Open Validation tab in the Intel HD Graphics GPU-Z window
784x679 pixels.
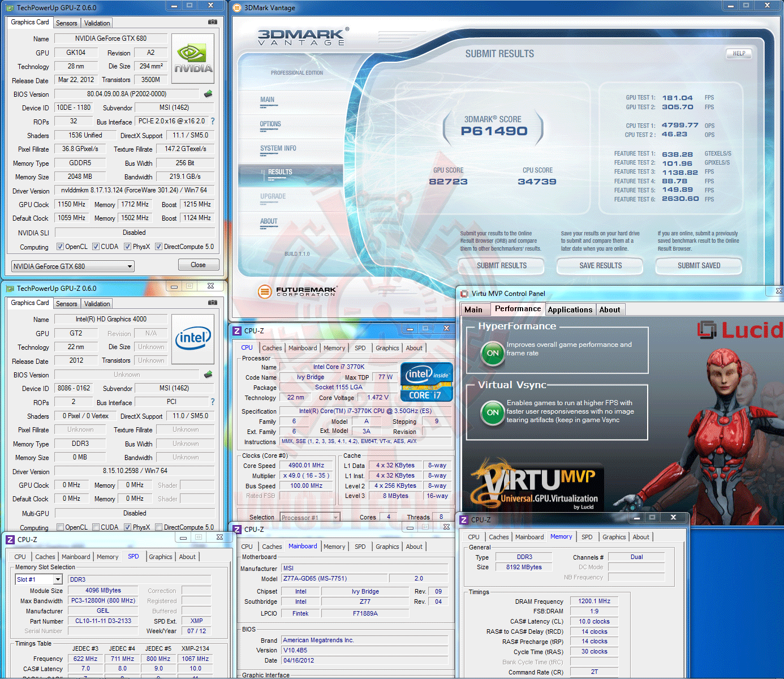tap(97, 304)
